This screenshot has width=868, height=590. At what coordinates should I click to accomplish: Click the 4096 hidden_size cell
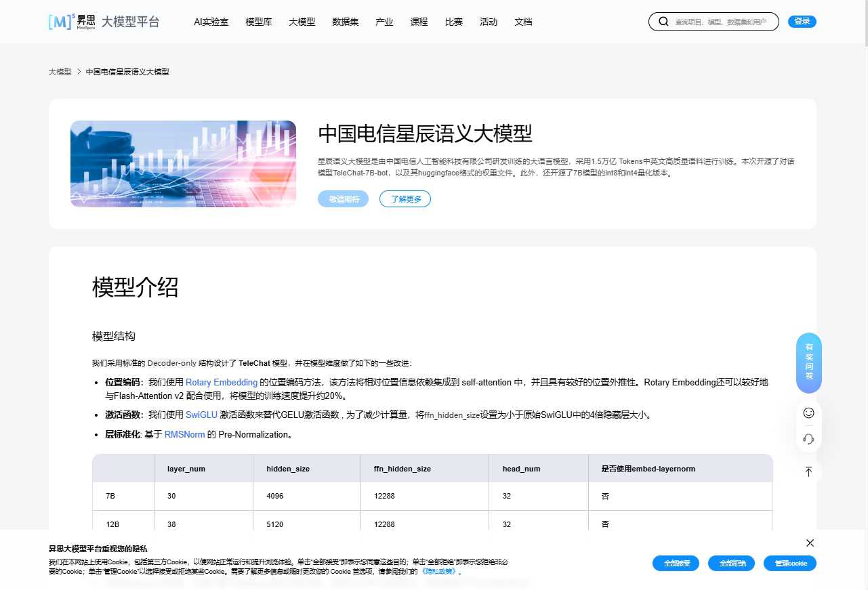pos(275,497)
